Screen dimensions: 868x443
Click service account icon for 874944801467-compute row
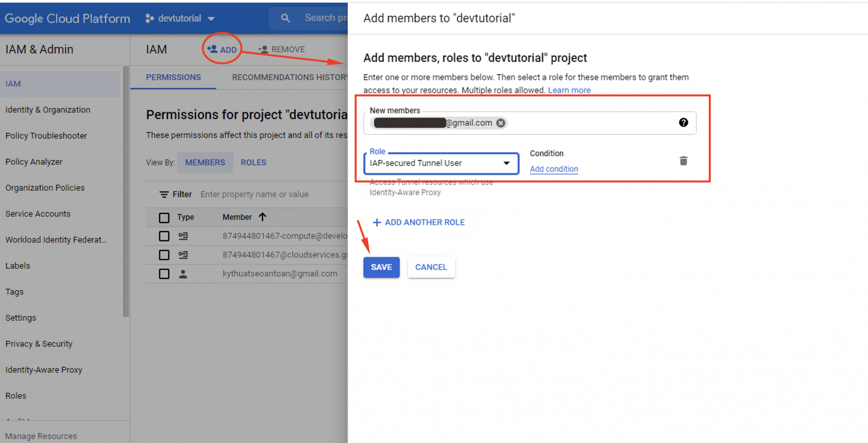pos(183,236)
